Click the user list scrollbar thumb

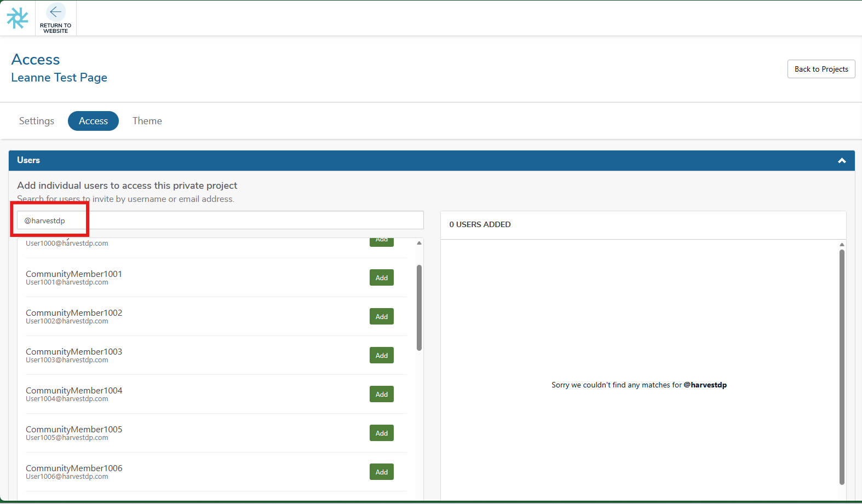[x=419, y=308]
